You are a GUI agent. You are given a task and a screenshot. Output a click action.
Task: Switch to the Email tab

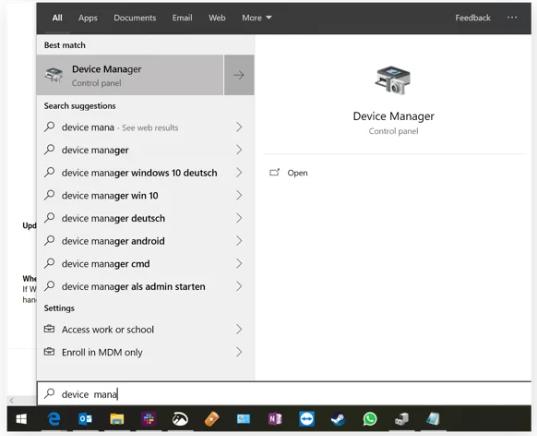pos(182,18)
